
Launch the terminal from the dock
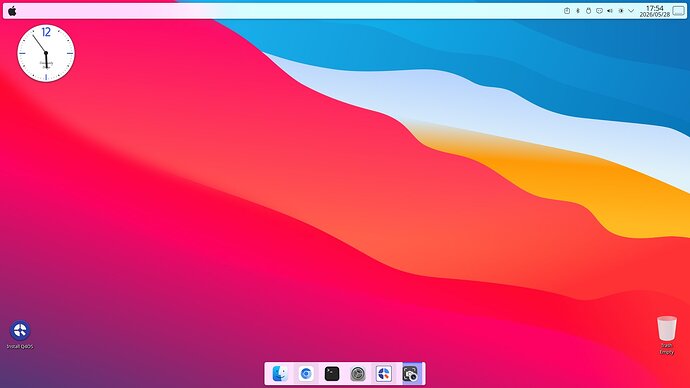pos(332,374)
